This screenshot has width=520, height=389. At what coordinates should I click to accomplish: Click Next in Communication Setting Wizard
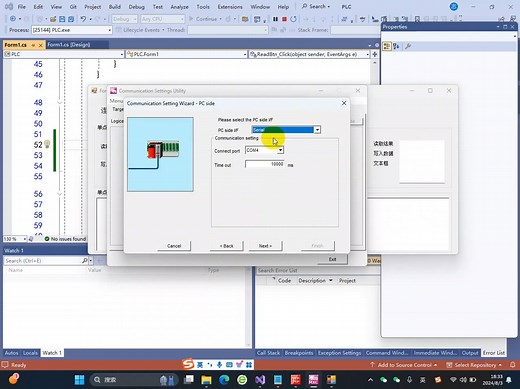pos(265,246)
